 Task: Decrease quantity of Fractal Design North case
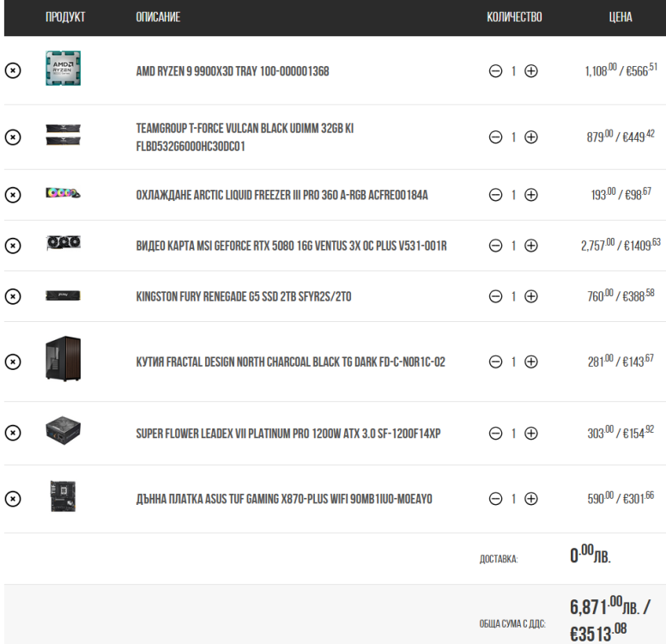coord(495,361)
